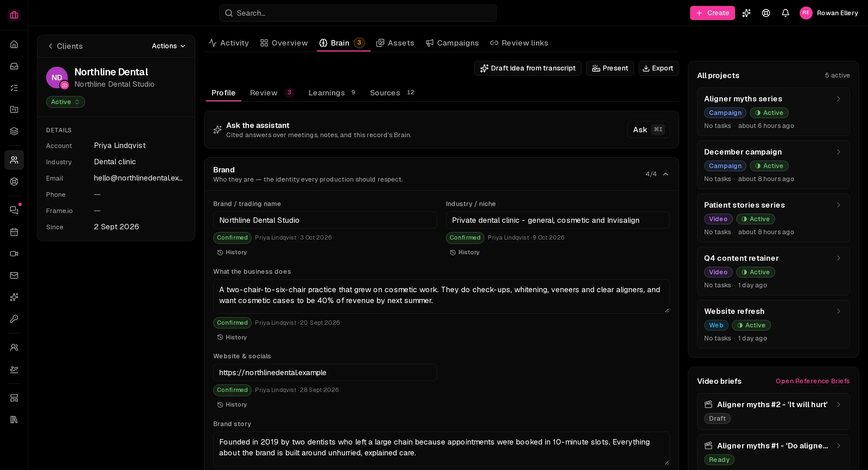Open Website refresh project chevron
Viewport: 868px width, 470px height.
pyautogui.click(x=838, y=311)
